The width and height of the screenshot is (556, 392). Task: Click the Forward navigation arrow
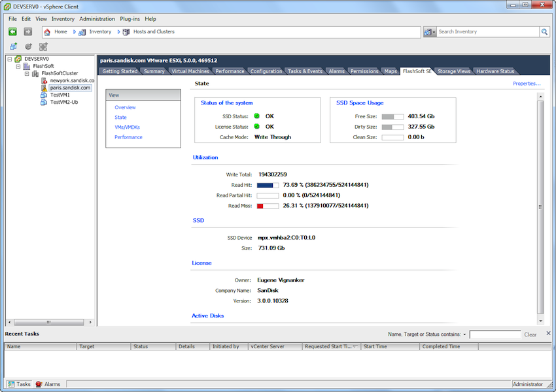pyautogui.click(x=27, y=32)
